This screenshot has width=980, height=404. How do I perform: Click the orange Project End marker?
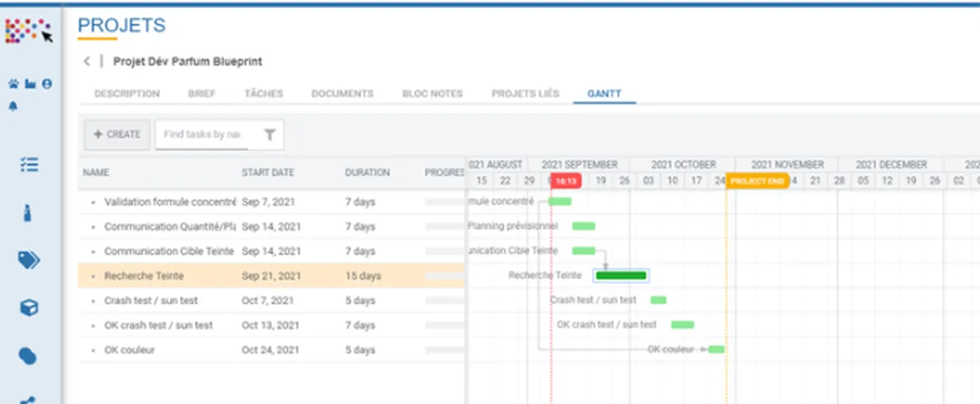(758, 181)
